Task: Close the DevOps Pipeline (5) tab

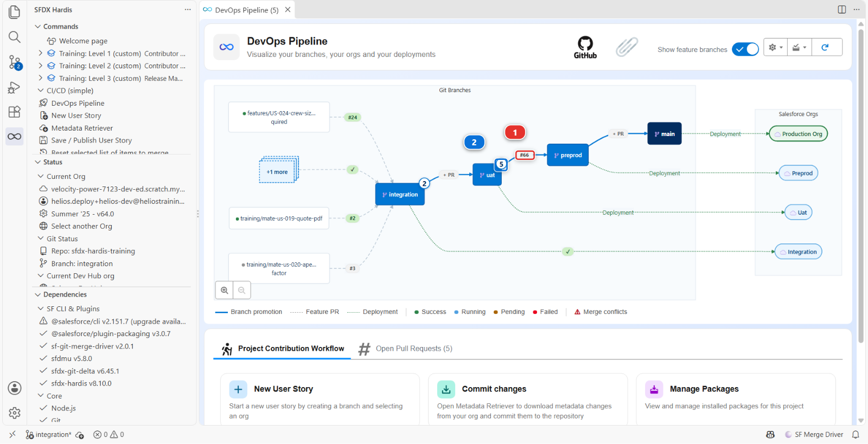Action: [x=288, y=10]
